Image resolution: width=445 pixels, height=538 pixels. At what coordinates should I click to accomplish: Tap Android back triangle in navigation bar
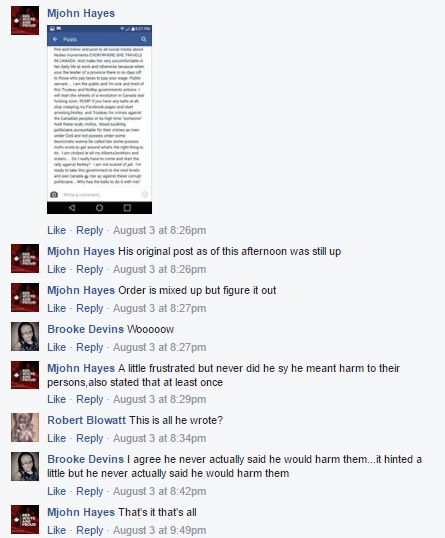tap(72, 208)
